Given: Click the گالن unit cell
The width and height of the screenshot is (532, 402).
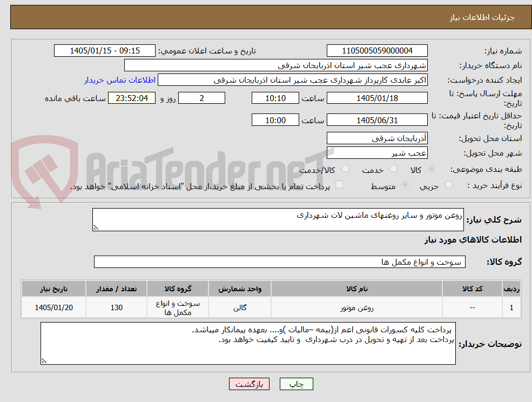Looking at the screenshot, I should [240, 307].
